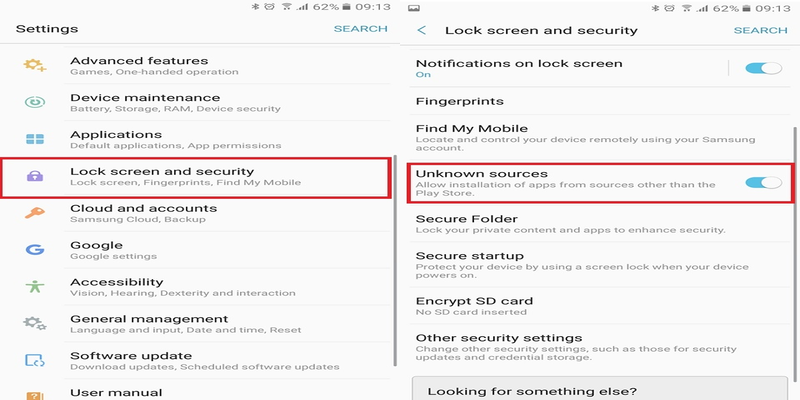Toggle Notifications on lock screen switch

coord(762,68)
